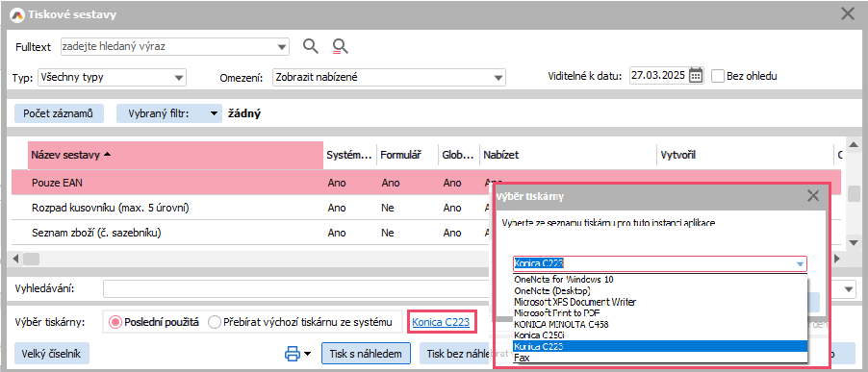Open the printer combo box arrow
This screenshot has width=868, height=372.
[800, 263]
